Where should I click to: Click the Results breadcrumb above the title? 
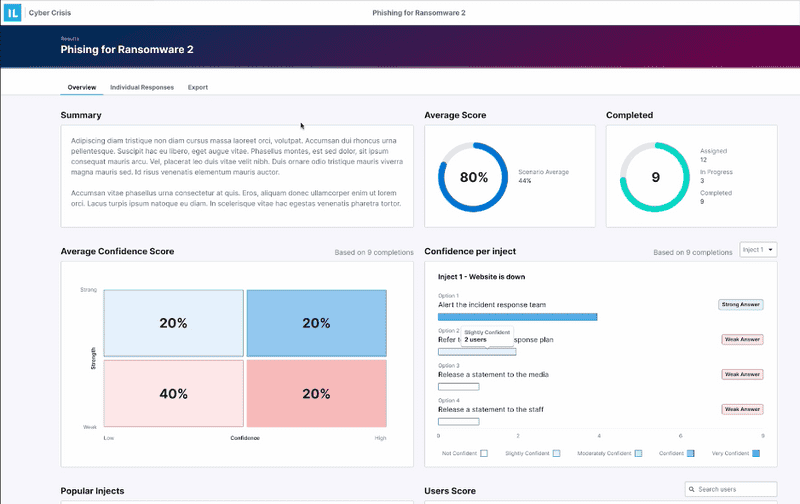click(x=70, y=38)
